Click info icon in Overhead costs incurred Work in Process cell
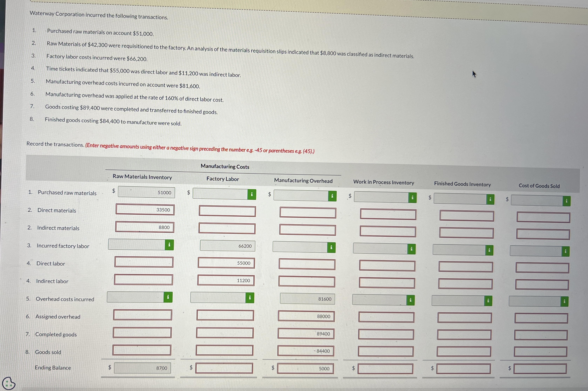This screenshot has width=588, height=391. click(x=410, y=300)
